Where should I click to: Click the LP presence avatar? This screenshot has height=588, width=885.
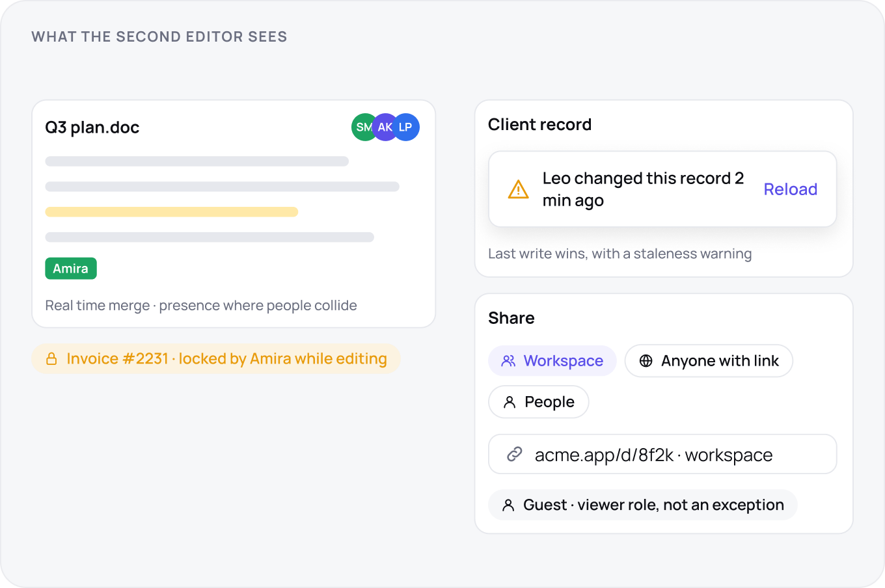(x=406, y=127)
